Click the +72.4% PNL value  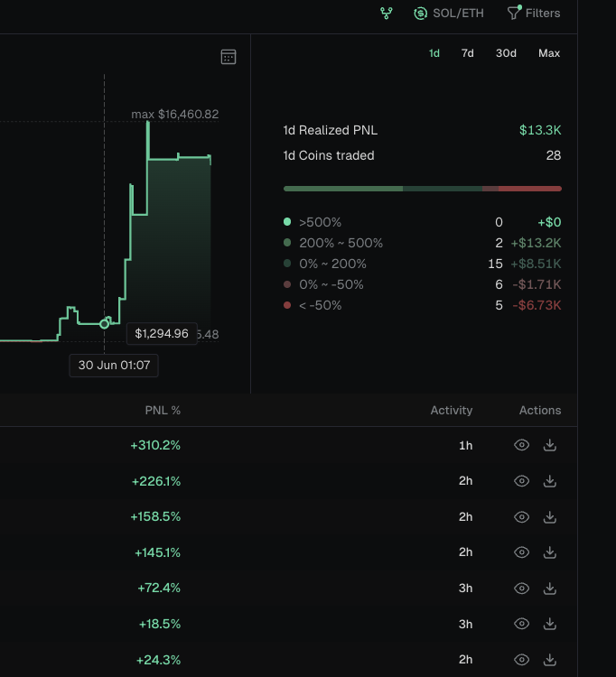[159, 588]
